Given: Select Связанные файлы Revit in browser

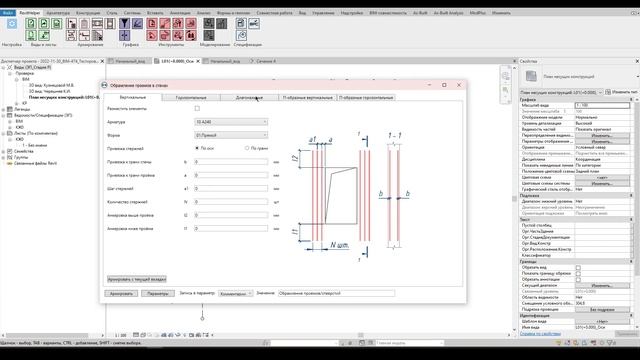Looking at the screenshot, I should tap(35, 163).
